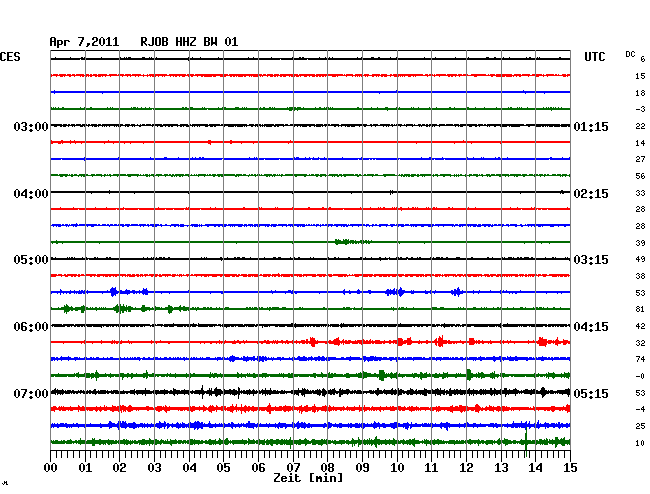Viewport: 650px width, 494px height.
Task: Click minute tick label '13' on time axis
Action: (501, 468)
